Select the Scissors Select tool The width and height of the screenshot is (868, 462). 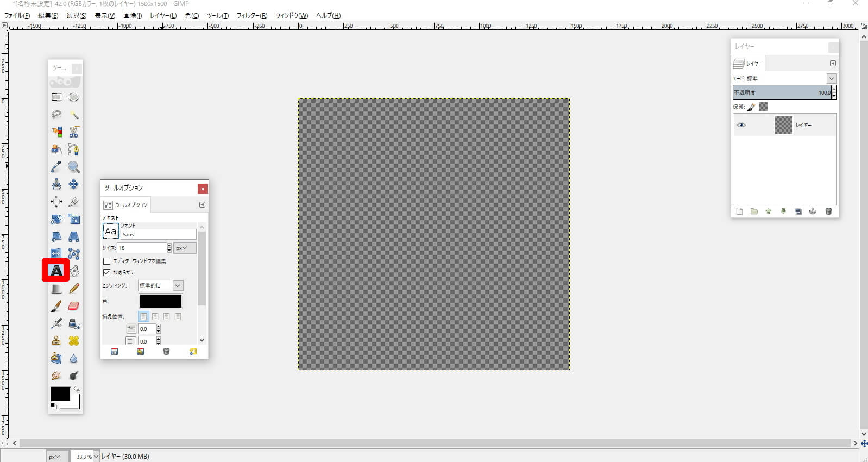74,132
